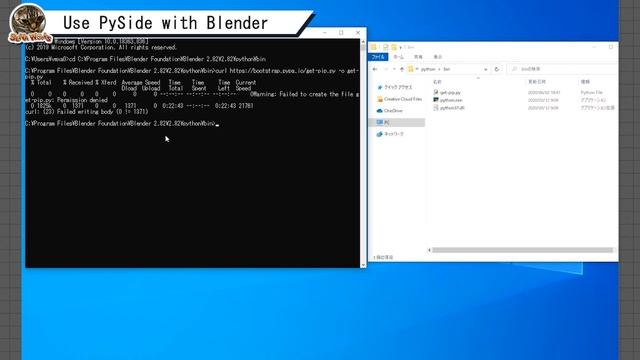Minimize the command prompt window
Screen dimensions: 640x360
coord(325,33)
